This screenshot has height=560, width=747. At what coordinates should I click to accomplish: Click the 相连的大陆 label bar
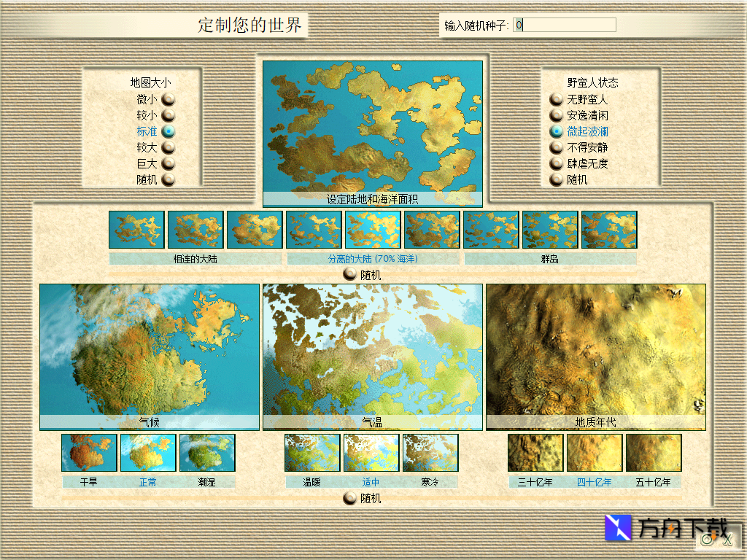(195, 259)
